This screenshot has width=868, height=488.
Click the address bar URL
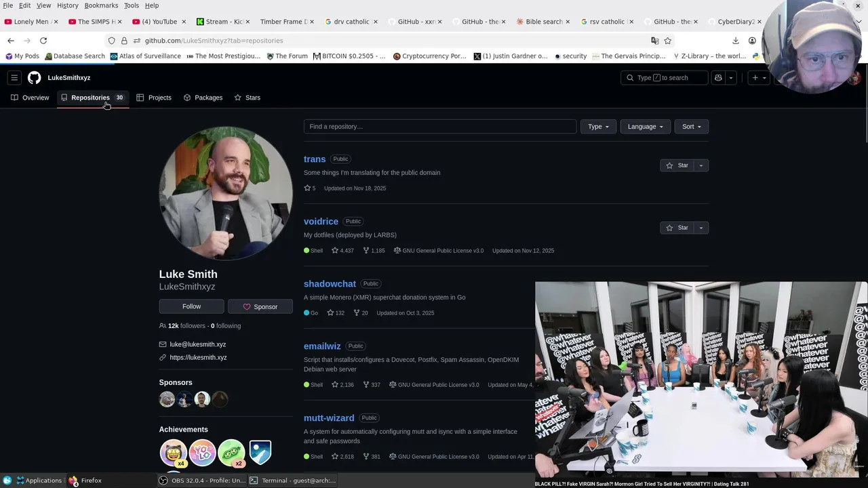[x=214, y=41]
